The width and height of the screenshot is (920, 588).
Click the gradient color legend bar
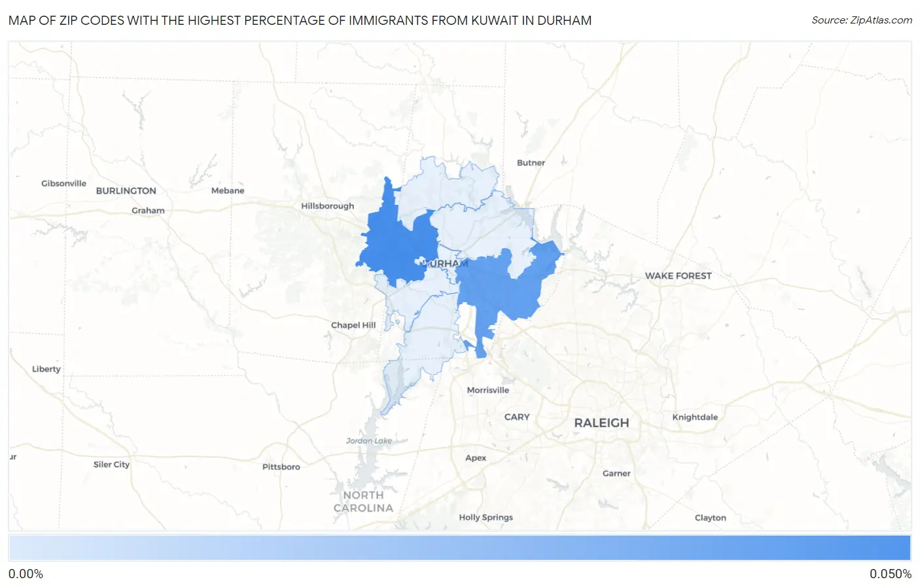point(459,548)
